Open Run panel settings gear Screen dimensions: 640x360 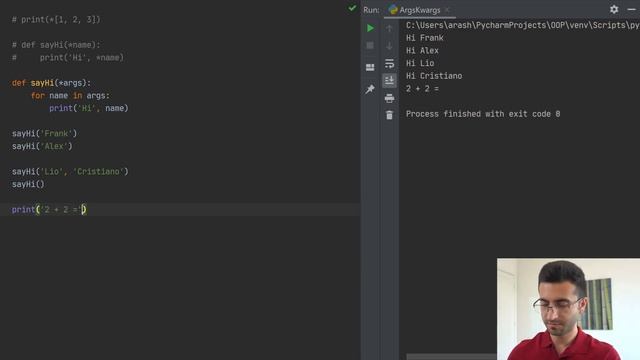point(614,9)
